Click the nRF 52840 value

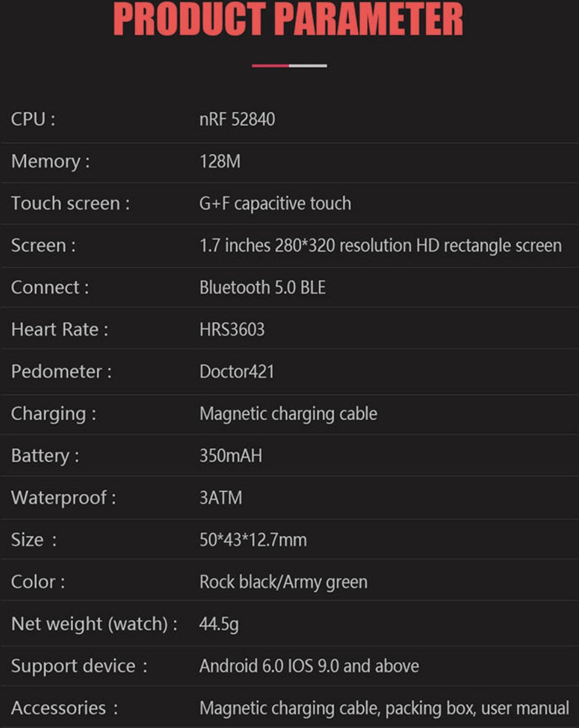[x=237, y=119]
